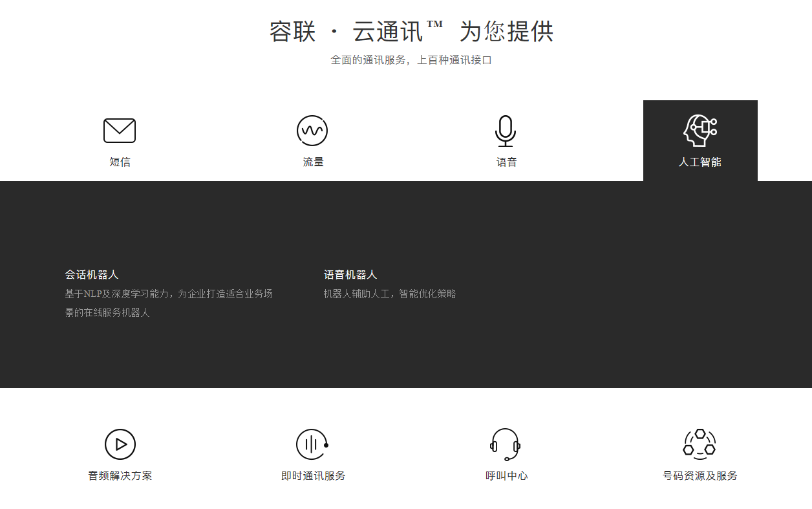
Task: Open the 会话机器人 link
Action: point(92,275)
